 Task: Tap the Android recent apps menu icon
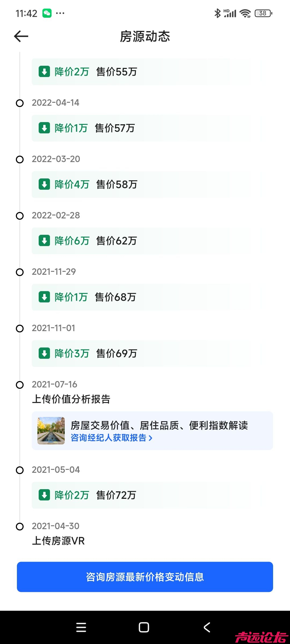pos(81,627)
